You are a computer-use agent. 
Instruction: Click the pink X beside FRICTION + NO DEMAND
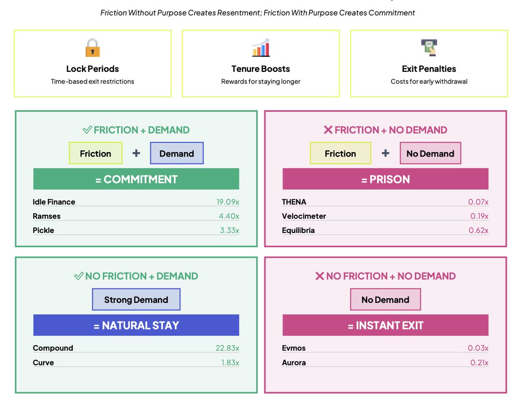pyautogui.click(x=328, y=130)
